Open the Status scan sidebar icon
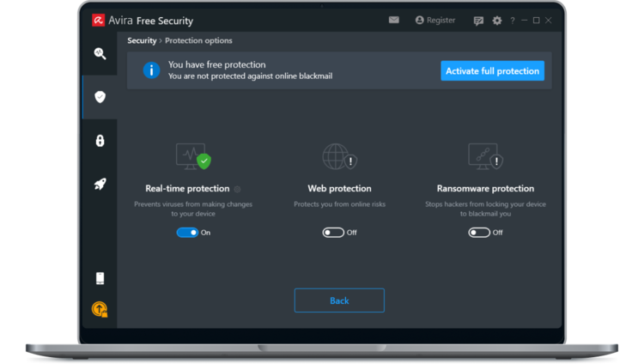Viewport: 644px width, 364px height. 100,54
